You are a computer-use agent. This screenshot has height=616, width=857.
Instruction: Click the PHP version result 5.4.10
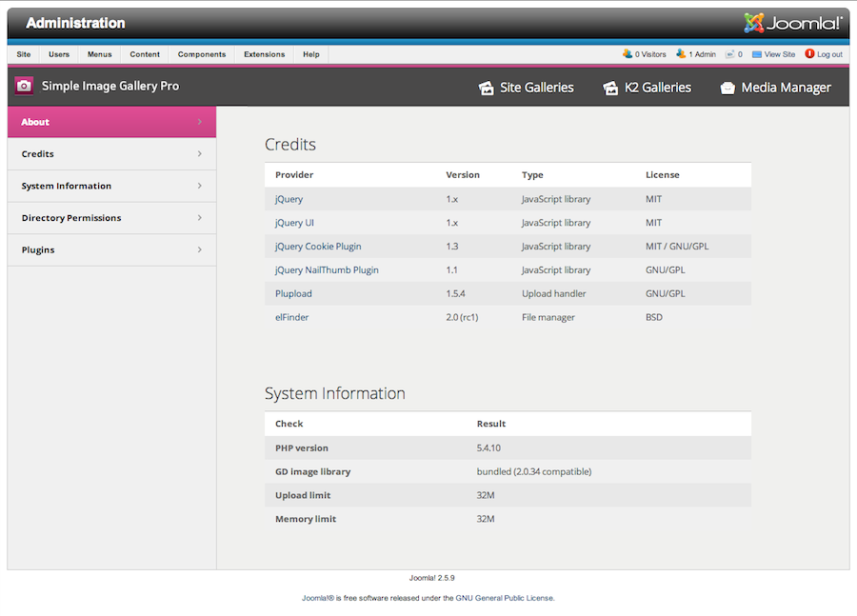488,447
